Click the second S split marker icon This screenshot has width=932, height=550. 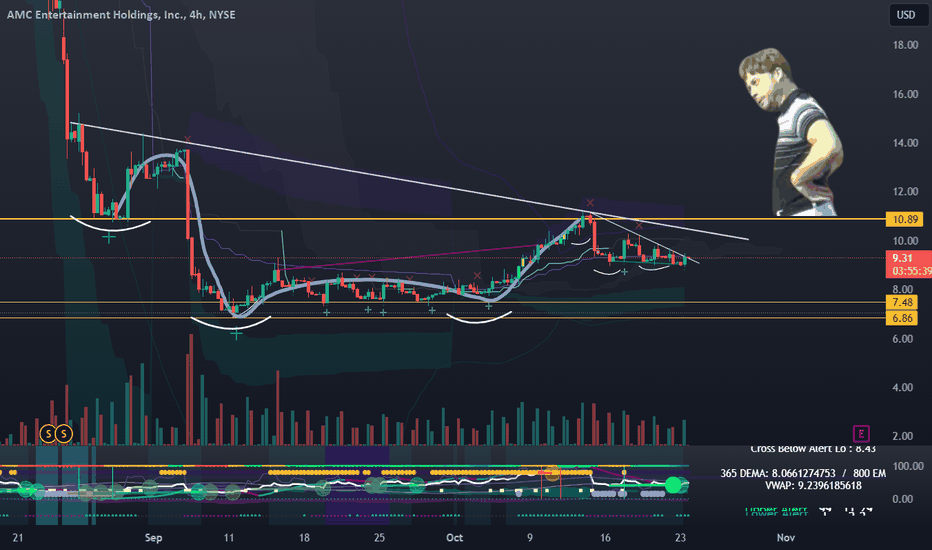click(x=64, y=433)
